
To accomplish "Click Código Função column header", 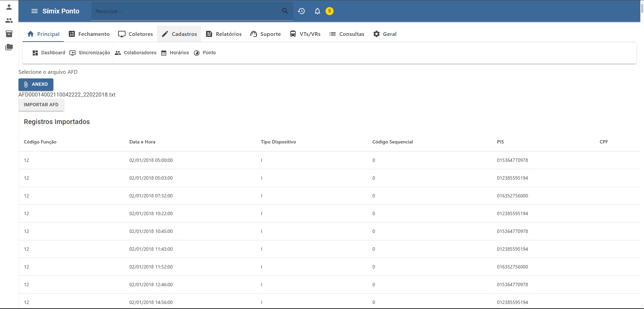I will pyautogui.click(x=40, y=142).
